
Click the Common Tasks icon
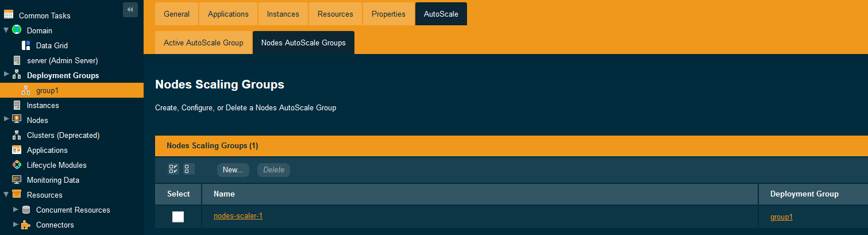tap(9, 15)
